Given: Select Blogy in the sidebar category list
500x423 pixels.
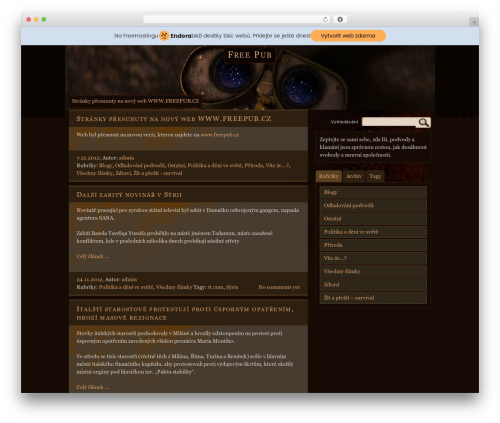Looking at the screenshot, I should point(373,192).
